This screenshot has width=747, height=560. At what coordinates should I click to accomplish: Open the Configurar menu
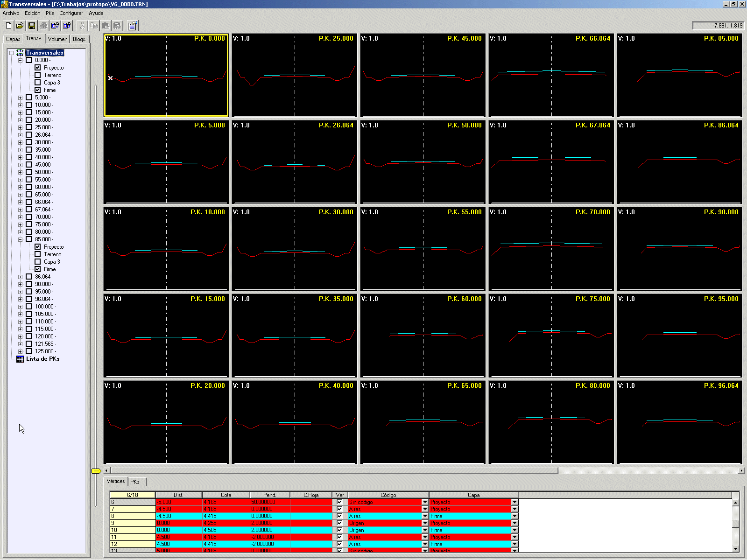[x=71, y=13]
